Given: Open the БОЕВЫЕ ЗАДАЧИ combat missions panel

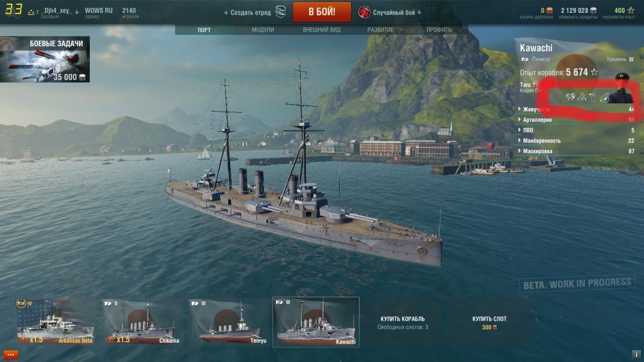Looking at the screenshot, I should (x=45, y=60).
